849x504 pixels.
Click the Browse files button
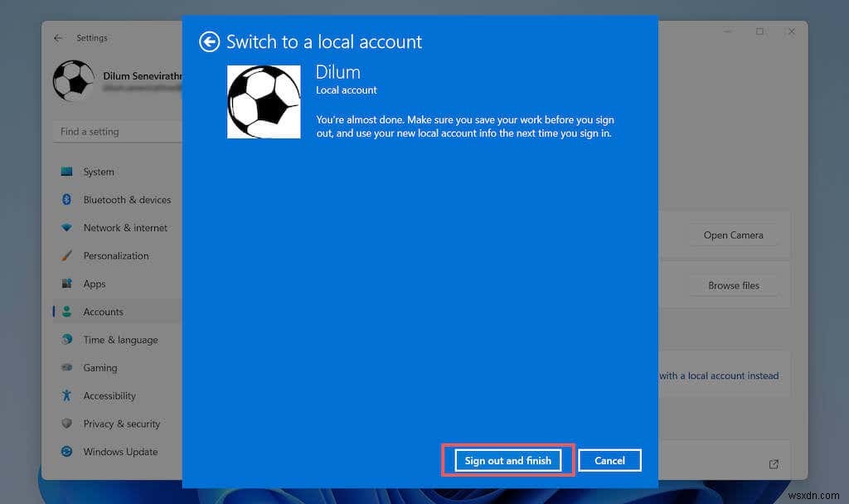click(733, 285)
